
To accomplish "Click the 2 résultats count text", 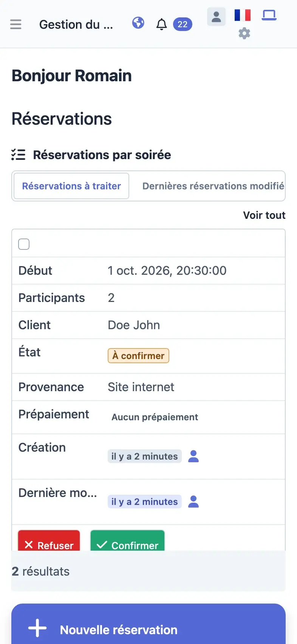I will click(40, 571).
